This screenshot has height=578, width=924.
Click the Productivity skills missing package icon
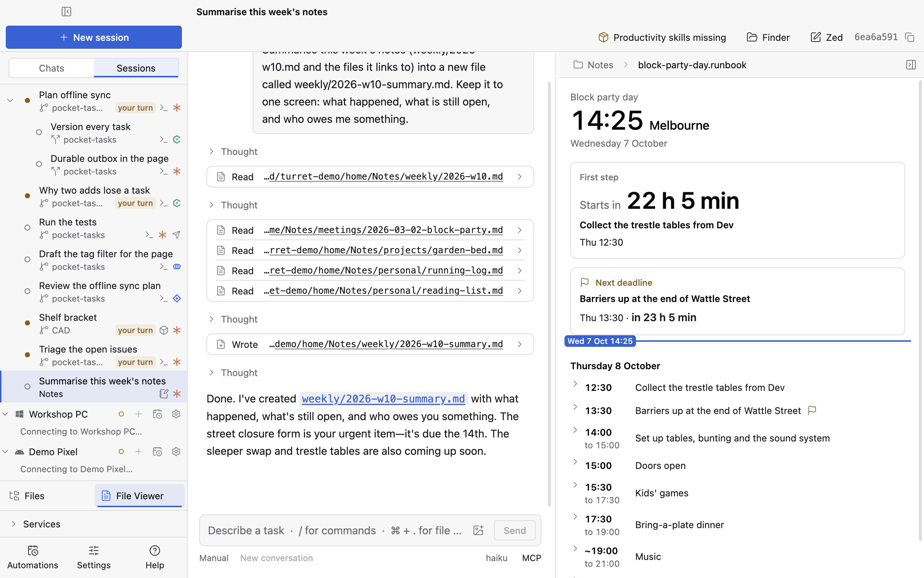[x=603, y=37]
